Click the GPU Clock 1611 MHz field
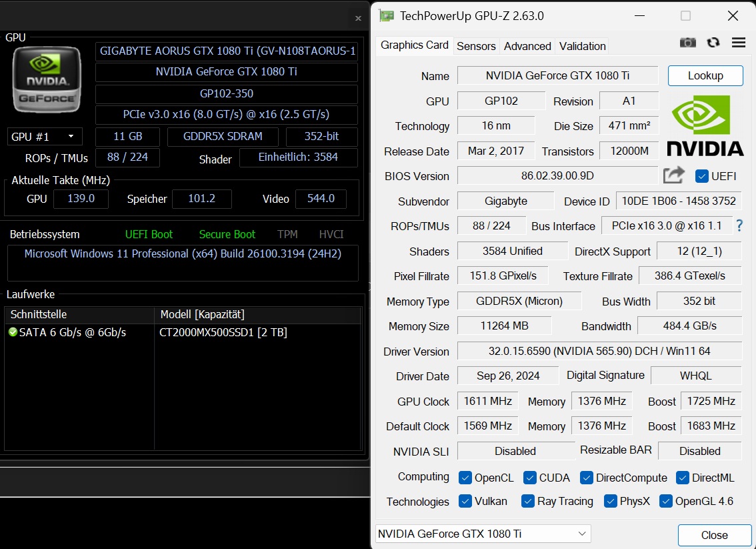Image resolution: width=756 pixels, height=549 pixels. click(x=488, y=401)
